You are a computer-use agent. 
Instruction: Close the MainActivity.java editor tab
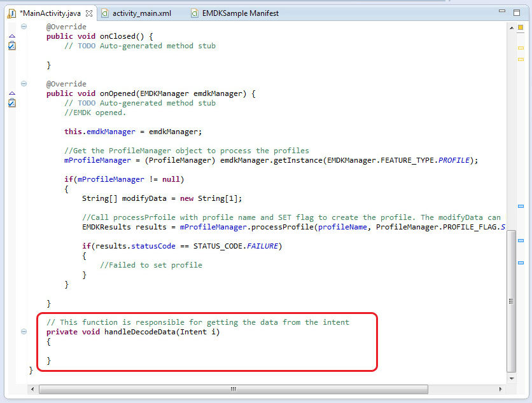pos(88,13)
